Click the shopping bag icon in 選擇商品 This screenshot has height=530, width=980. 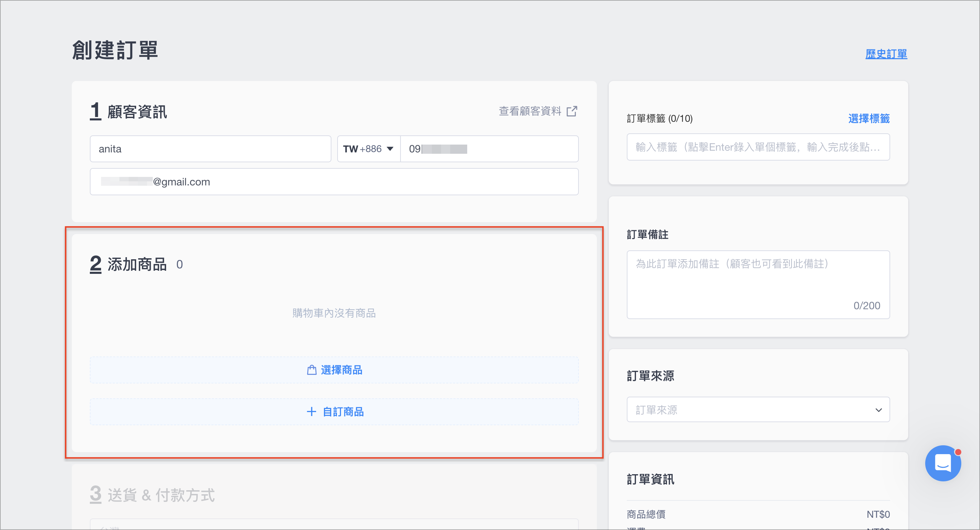pyautogui.click(x=312, y=370)
